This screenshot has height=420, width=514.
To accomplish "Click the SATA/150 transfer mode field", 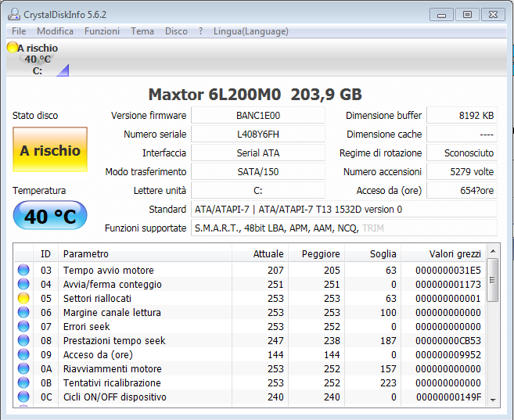I will click(258, 171).
